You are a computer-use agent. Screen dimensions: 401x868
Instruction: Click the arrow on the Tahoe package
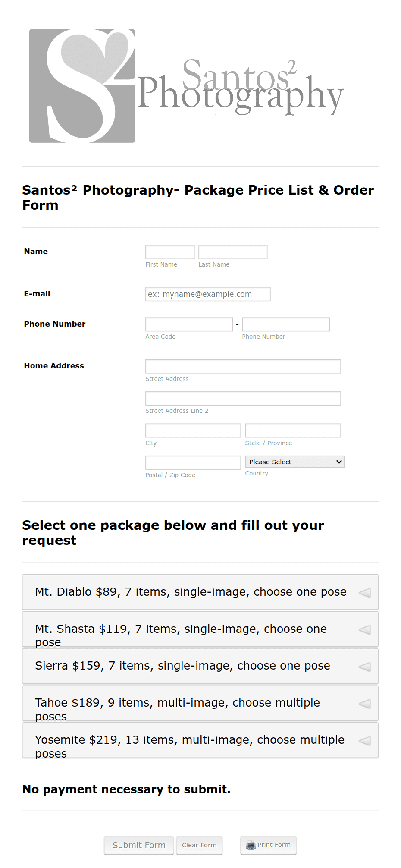(365, 703)
